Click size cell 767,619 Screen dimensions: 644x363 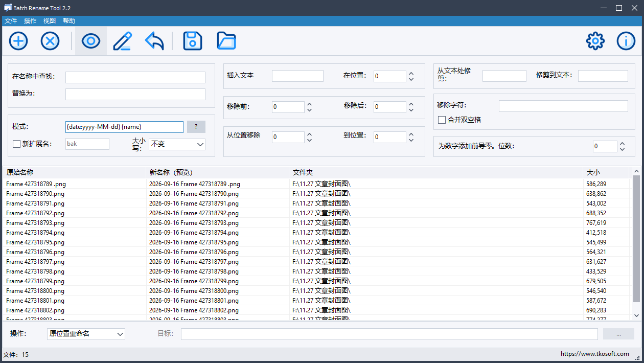[596, 223]
